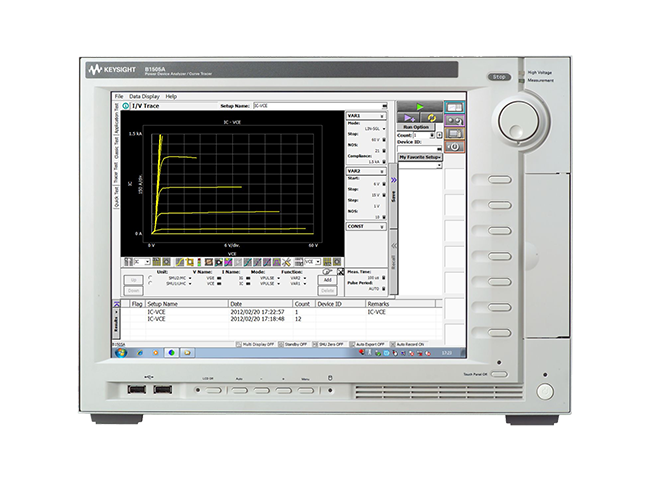650x480 pixels.
Task: Open the My Favorite Setup dropdown
Action: (x=420, y=157)
